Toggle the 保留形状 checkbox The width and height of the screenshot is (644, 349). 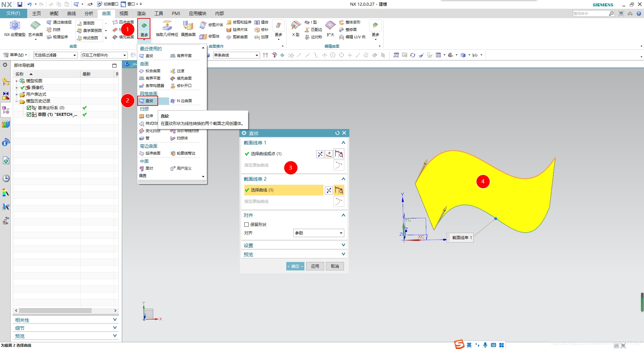[247, 224]
